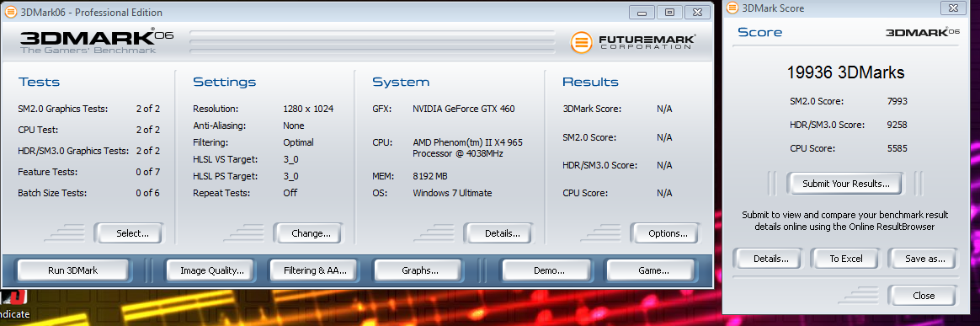
Task: Open the Image Quality... tool
Action: (x=209, y=271)
